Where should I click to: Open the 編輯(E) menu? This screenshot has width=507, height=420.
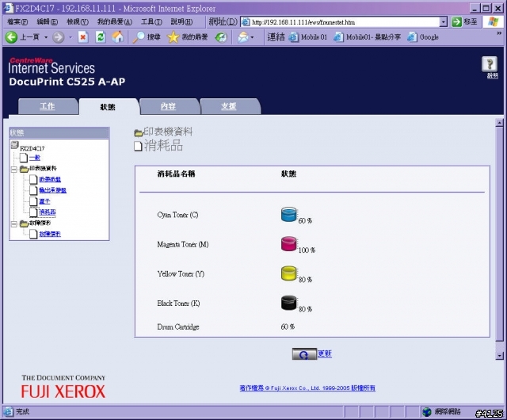point(48,21)
